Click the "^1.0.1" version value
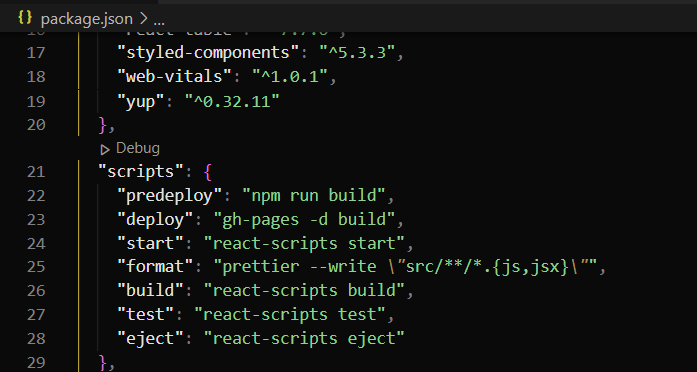This screenshot has height=372, width=697. 289,77
